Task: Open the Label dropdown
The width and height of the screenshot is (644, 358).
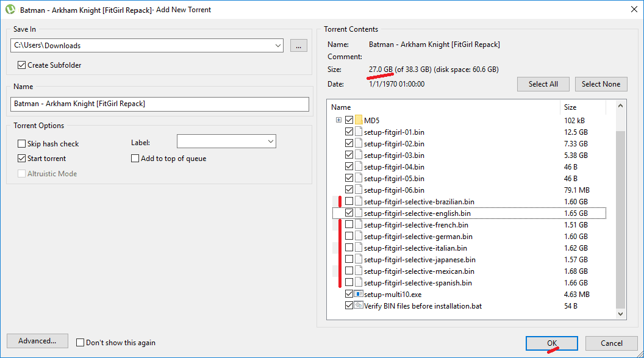Action: [271, 141]
